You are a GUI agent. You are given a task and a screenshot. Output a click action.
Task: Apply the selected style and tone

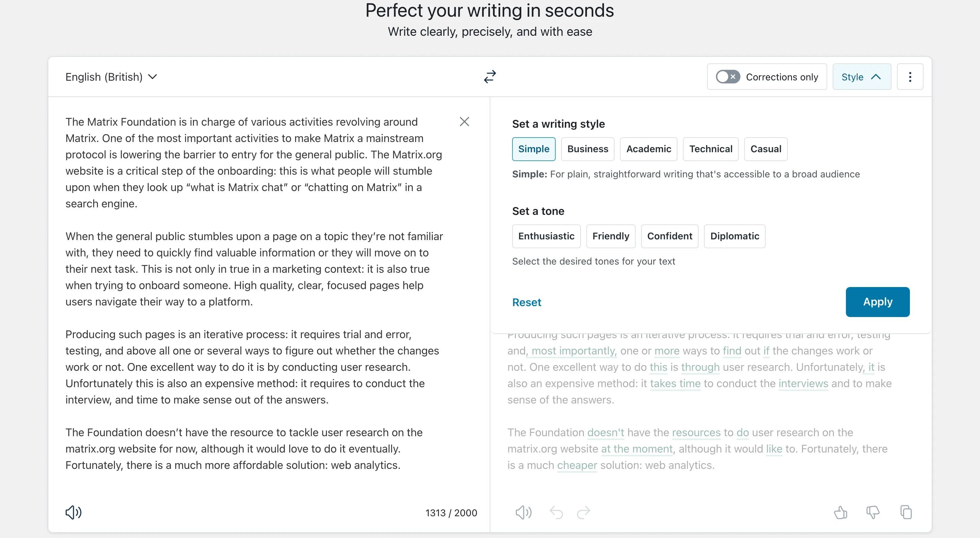click(878, 302)
